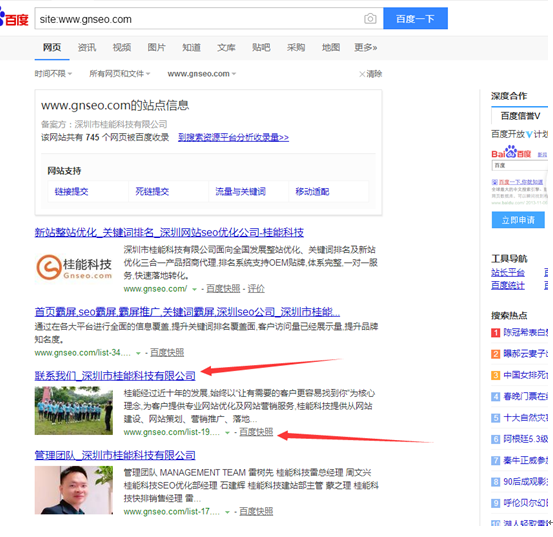Image resolution: width=553 pixels, height=537 pixels.
Task: Click the 百度一下 search button
Action: point(415,18)
